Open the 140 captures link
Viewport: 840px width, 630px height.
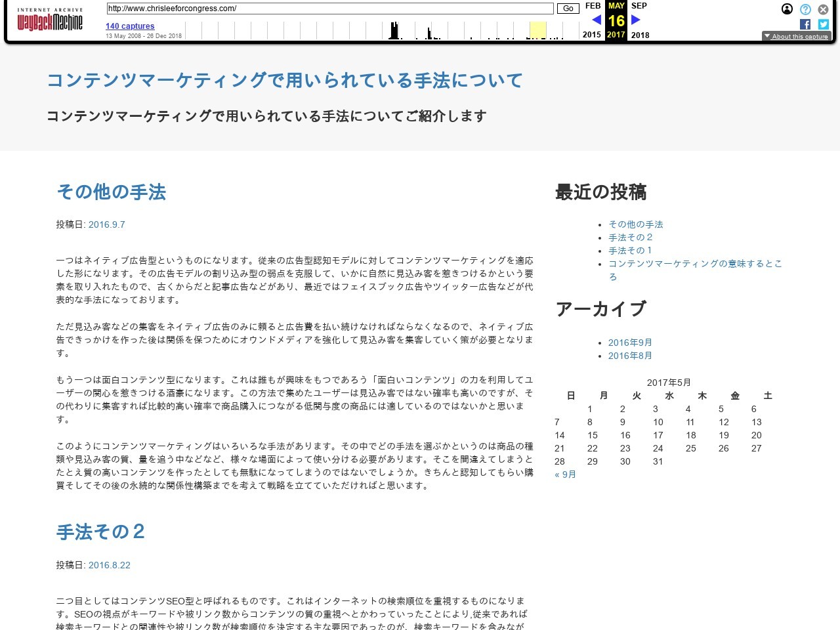click(x=130, y=26)
